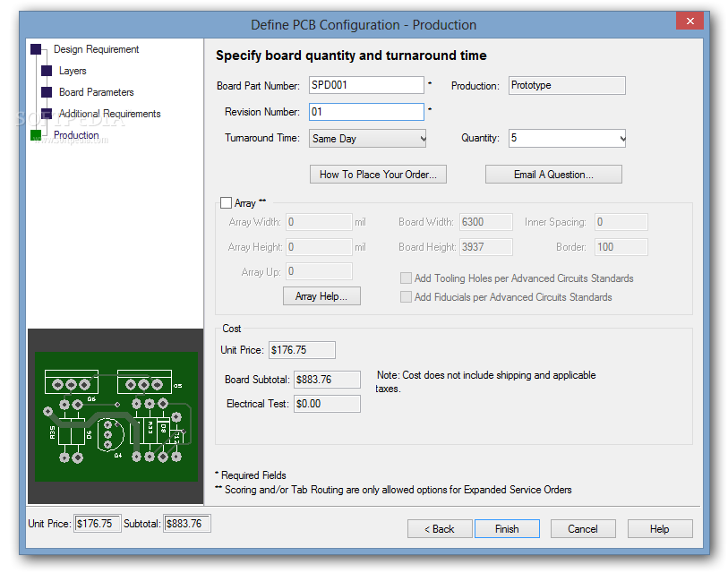Open the Quantity dropdown
The width and height of the screenshot is (728, 573).
point(567,139)
